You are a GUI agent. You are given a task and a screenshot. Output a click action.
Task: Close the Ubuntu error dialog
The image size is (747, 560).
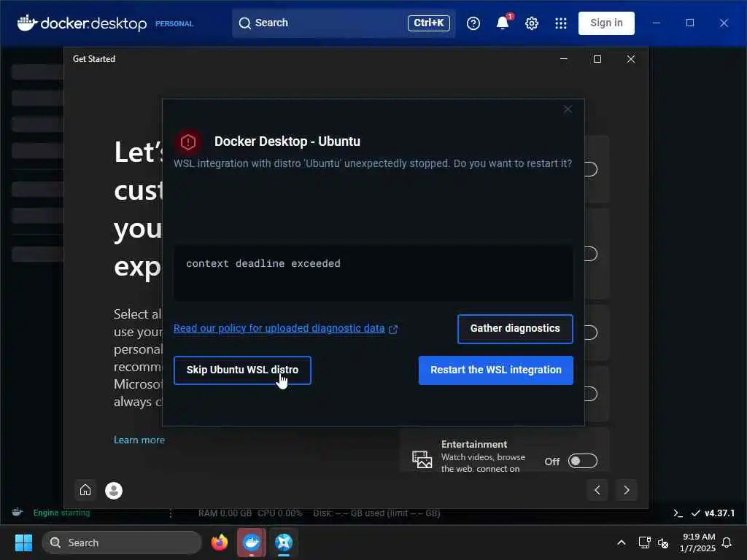[x=568, y=109]
